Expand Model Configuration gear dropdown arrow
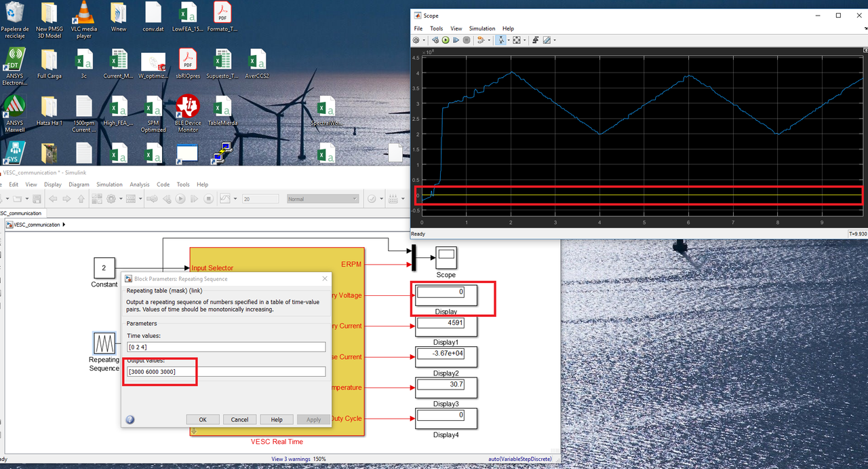The image size is (868, 469). [x=121, y=199]
